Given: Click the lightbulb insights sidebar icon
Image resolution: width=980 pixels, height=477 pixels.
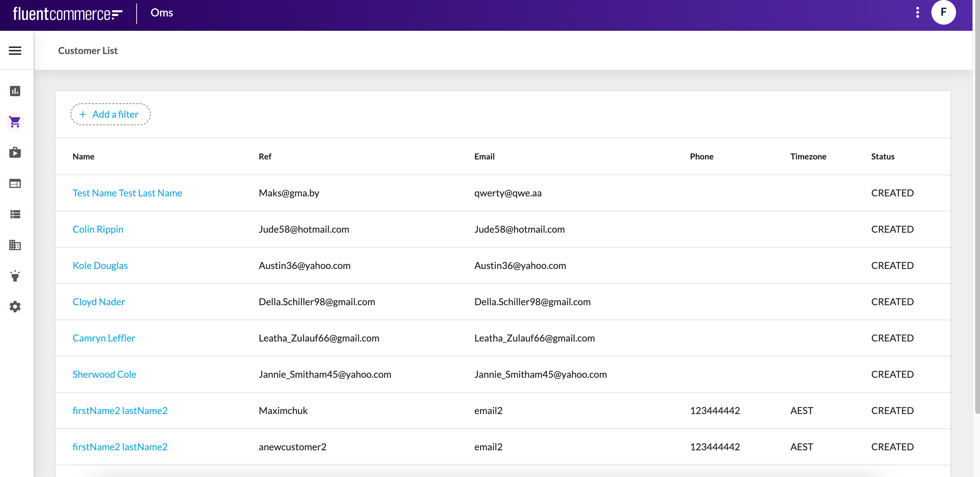Looking at the screenshot, I should tap(15, 276).
